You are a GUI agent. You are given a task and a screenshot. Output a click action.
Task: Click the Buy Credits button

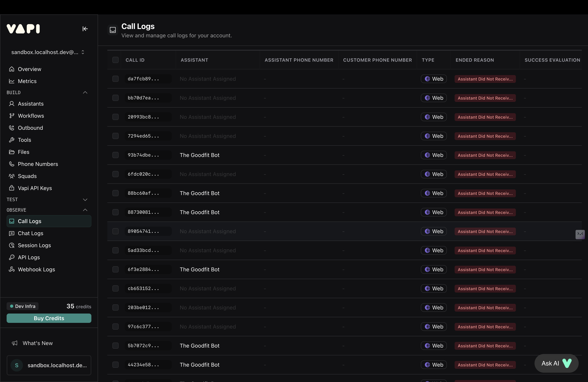coord(49,318)
